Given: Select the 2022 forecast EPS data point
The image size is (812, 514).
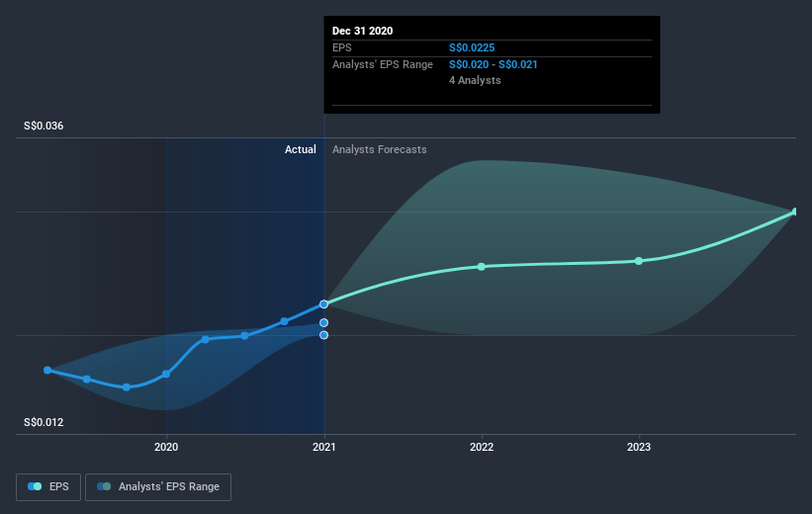Looking at the screenshot, I should tap(482, 267).
